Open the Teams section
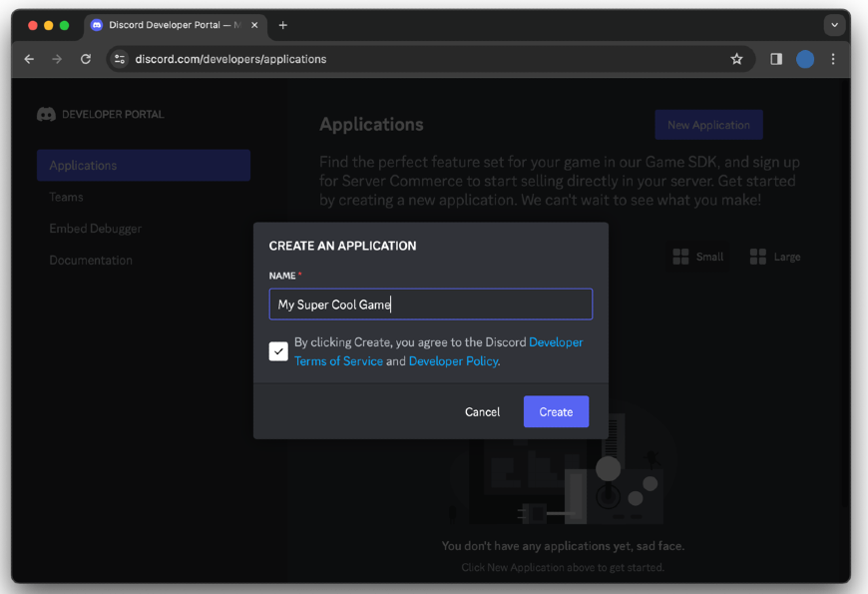The image size is (868, 594). point(66,197)
